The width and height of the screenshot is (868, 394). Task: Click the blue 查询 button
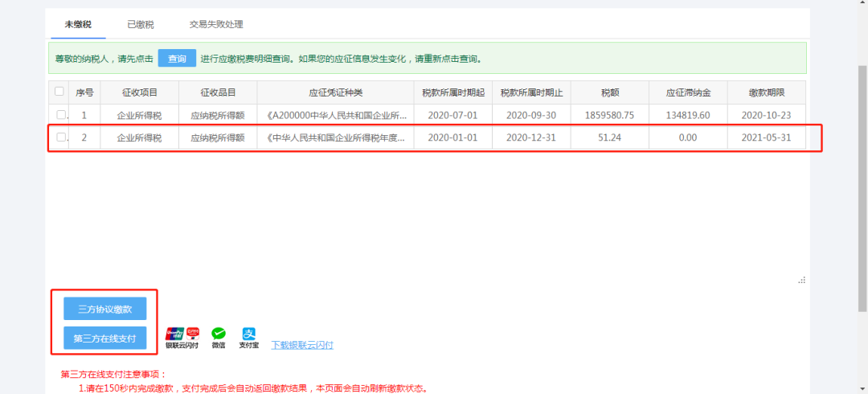click(177, 58)
